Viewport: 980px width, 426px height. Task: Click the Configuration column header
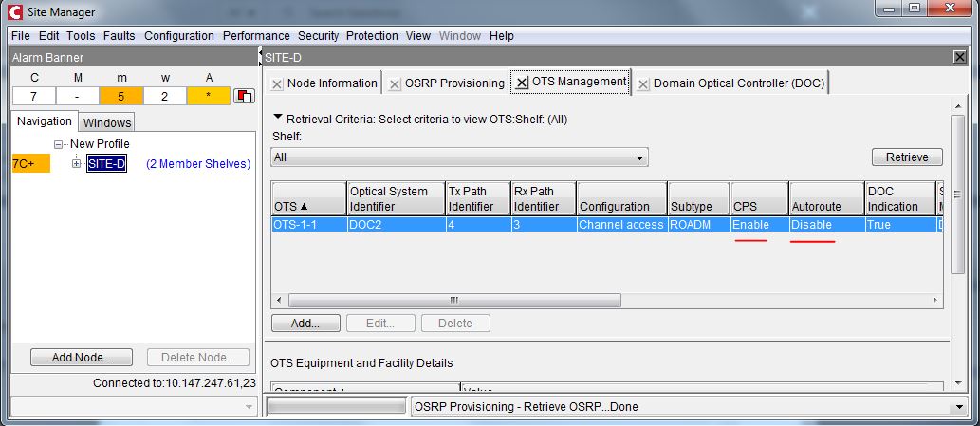(x=622, y=198)
